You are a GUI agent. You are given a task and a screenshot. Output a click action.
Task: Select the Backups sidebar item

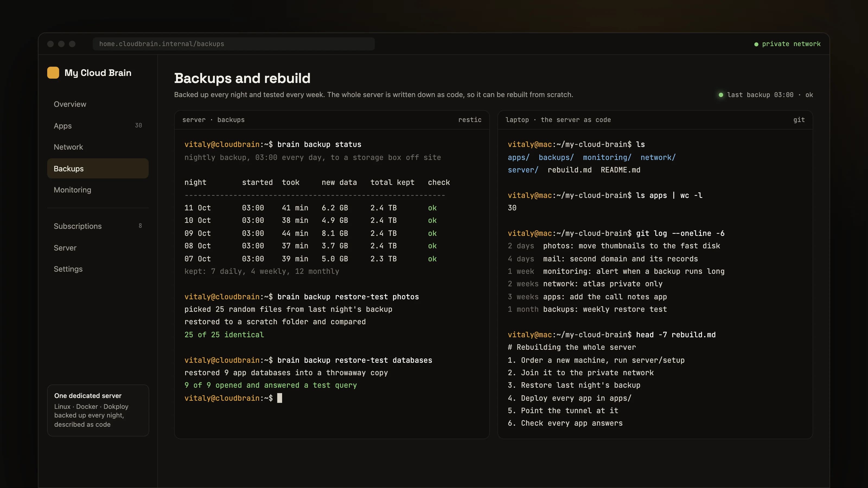click(x=98, y=168)
